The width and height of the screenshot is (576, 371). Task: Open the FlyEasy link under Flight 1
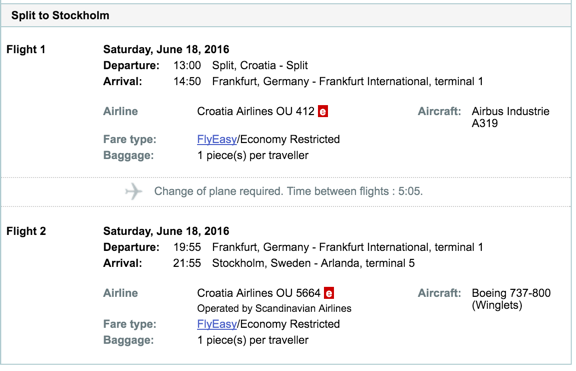coord(217,140)
